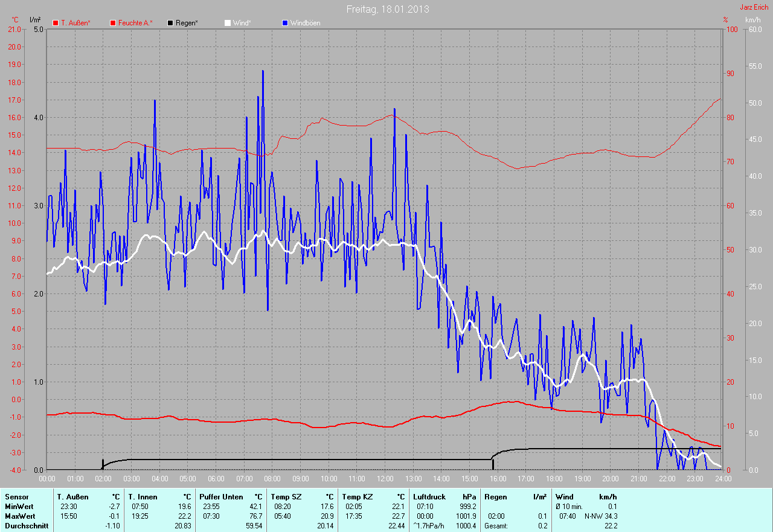Select the Luftdruck column header

pos(429,497)
